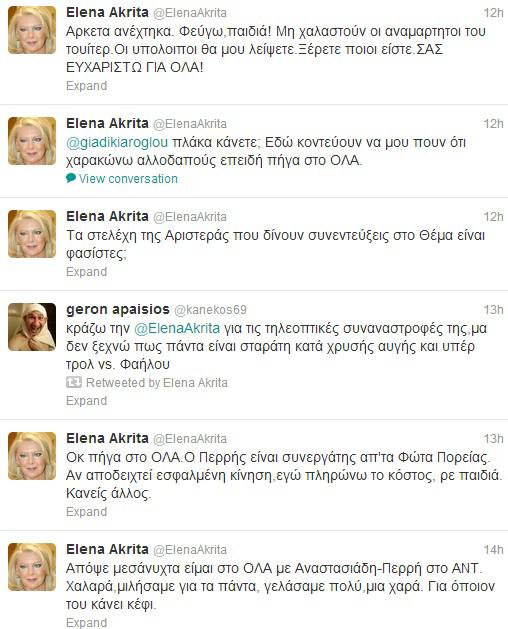Screen dimensions: 508x629
Task: Open the @ElenaAkrita mention in geron apaisios tweet
Action: tap(177, 329)
